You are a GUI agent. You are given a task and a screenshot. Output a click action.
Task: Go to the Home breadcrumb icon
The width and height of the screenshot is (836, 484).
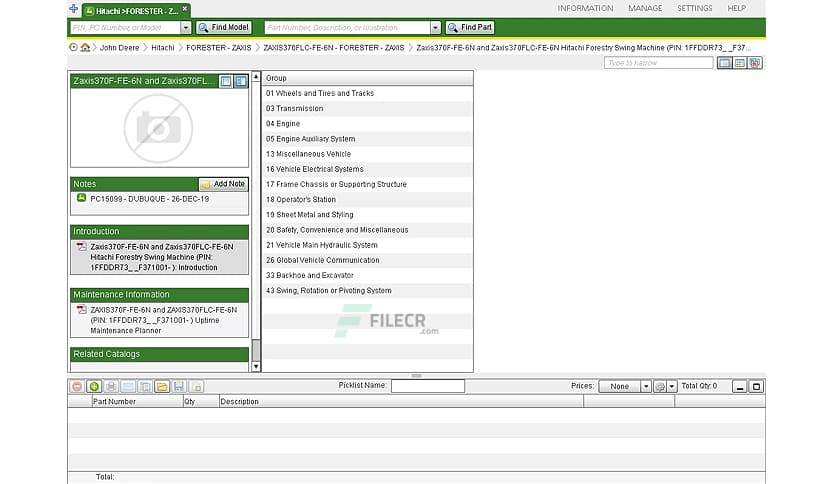85,47
